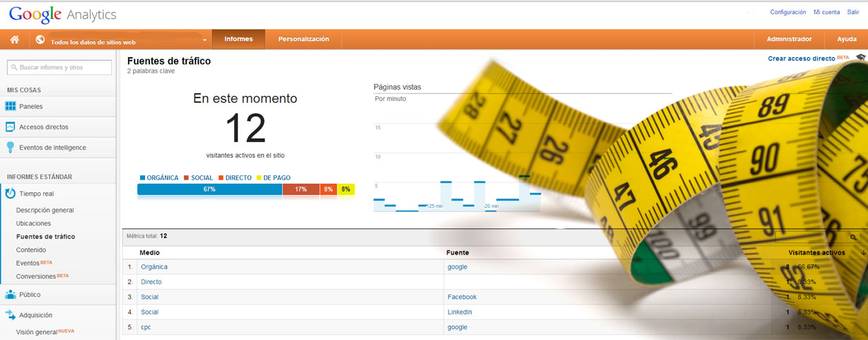Click the Home icon in orange bar

tap(14, 40)
